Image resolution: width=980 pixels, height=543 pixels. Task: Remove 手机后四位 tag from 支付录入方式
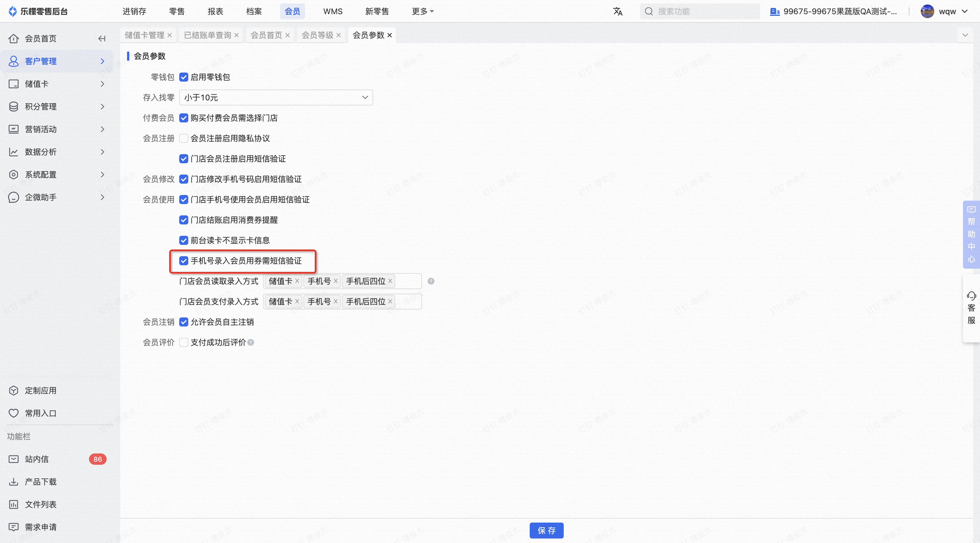pyautogui.click(x=390, y=302)
